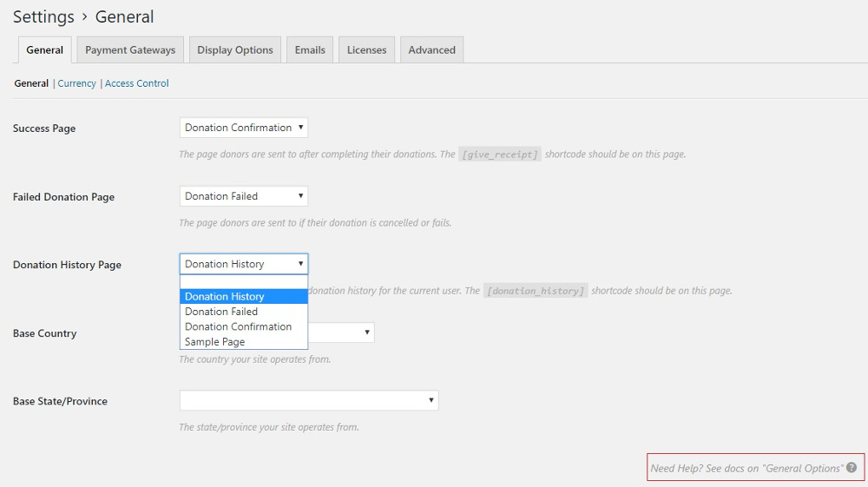
Task: Pick Donation Confirmation in the dropdown list
Action: click(x=243, y=326)
